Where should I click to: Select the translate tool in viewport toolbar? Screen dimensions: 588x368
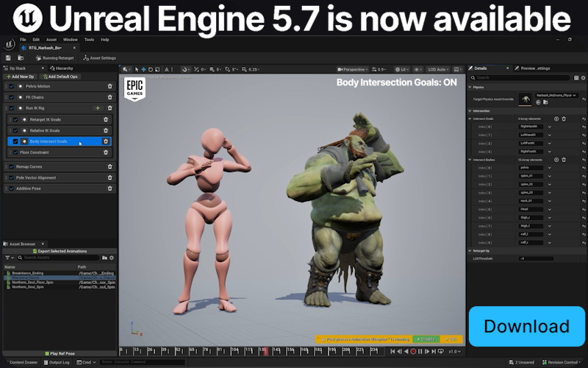coord(143,69)
